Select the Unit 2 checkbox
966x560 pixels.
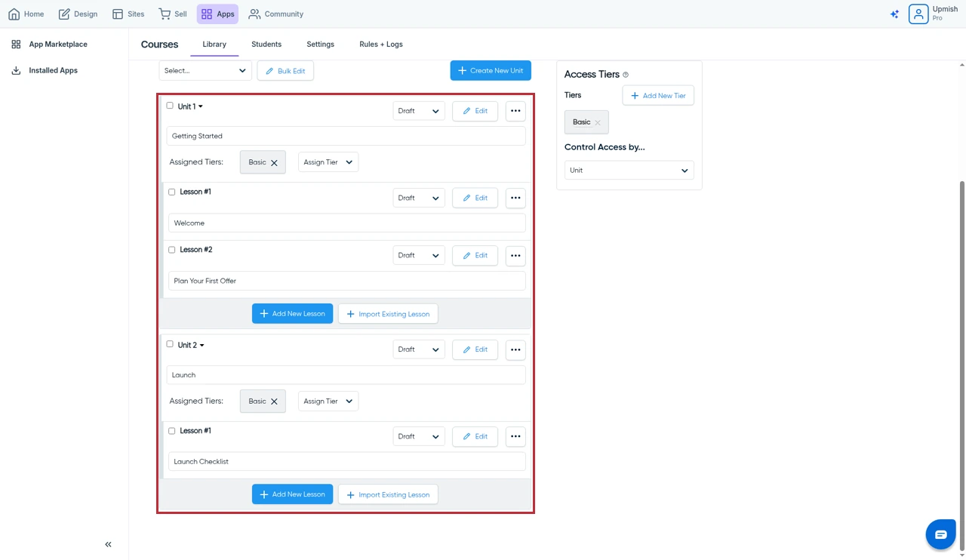(x=170, y=344)
